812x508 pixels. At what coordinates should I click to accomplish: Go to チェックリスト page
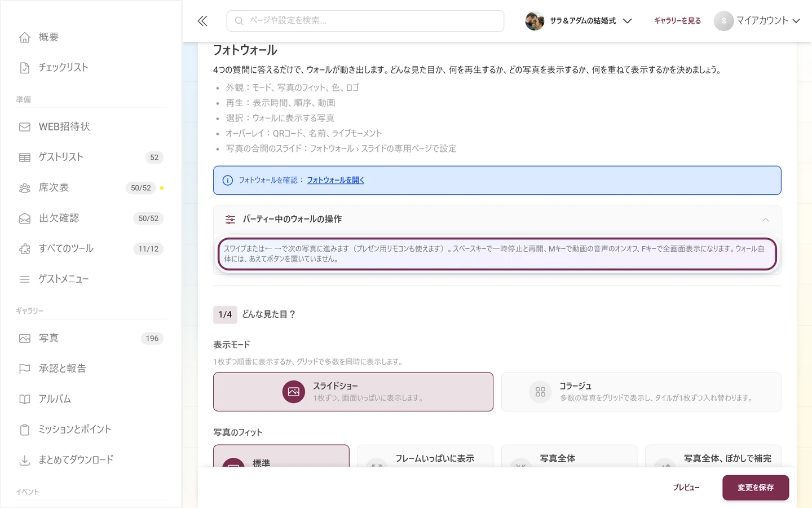click(91, 68)
